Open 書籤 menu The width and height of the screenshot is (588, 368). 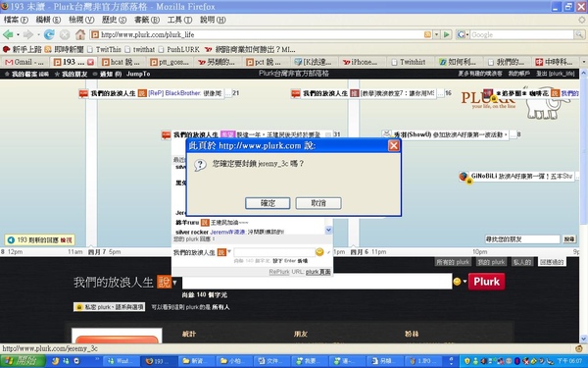147,20
